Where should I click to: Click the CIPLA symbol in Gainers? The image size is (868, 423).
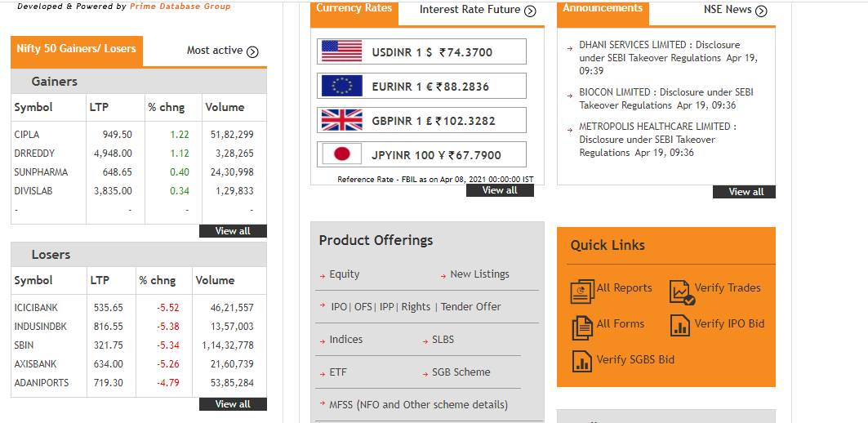click(x=27, y=135)
